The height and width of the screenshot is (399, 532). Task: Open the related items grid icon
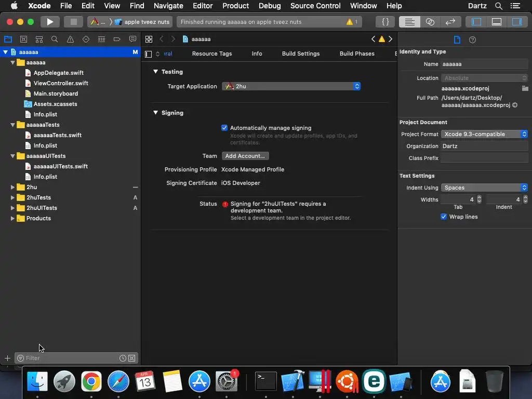coord(149,39)
